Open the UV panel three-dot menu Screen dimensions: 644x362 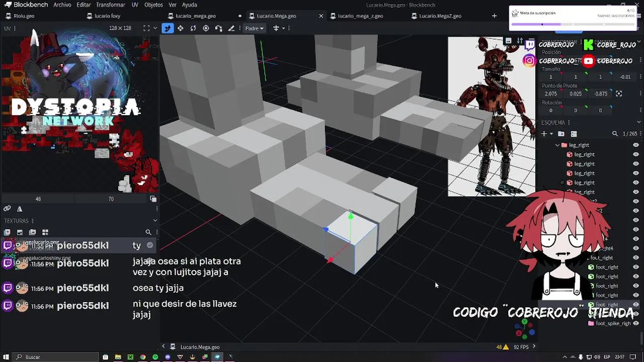coord(15,28)
